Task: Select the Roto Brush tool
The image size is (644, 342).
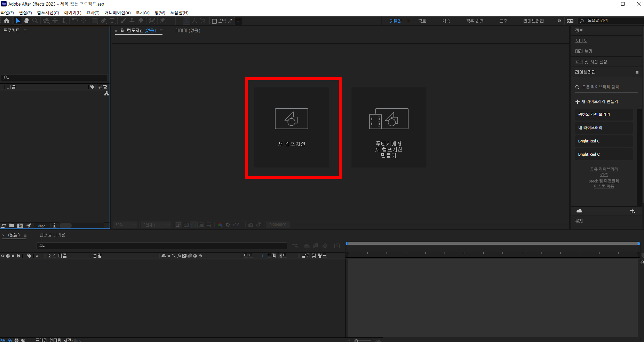Action: pos(152,21)
